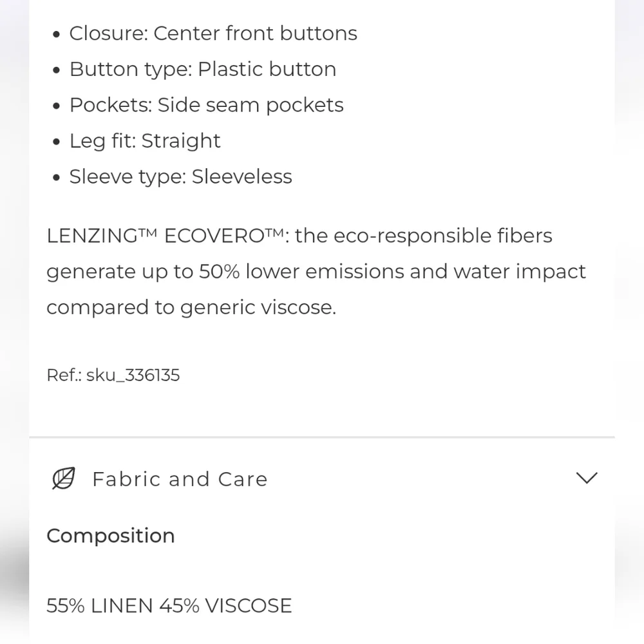Click the Pockets: Side seam pockets line
The width and height of the screenshot is (644, 644).
point(207,105)
